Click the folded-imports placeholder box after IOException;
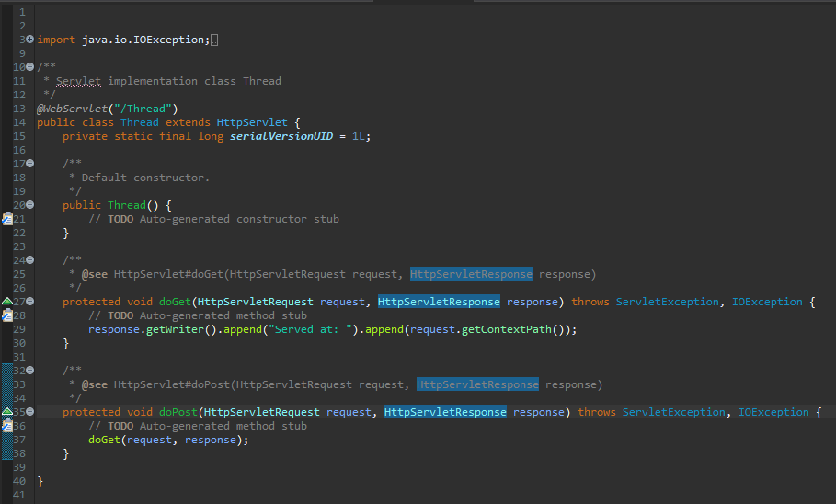The width and height of the screenshot is (836, 504). pyautogui.click(x=213, y=40)
